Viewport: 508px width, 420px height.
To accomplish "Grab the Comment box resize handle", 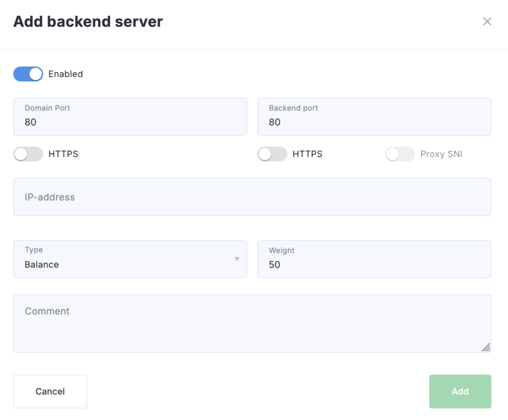I will tap(486, 347).
